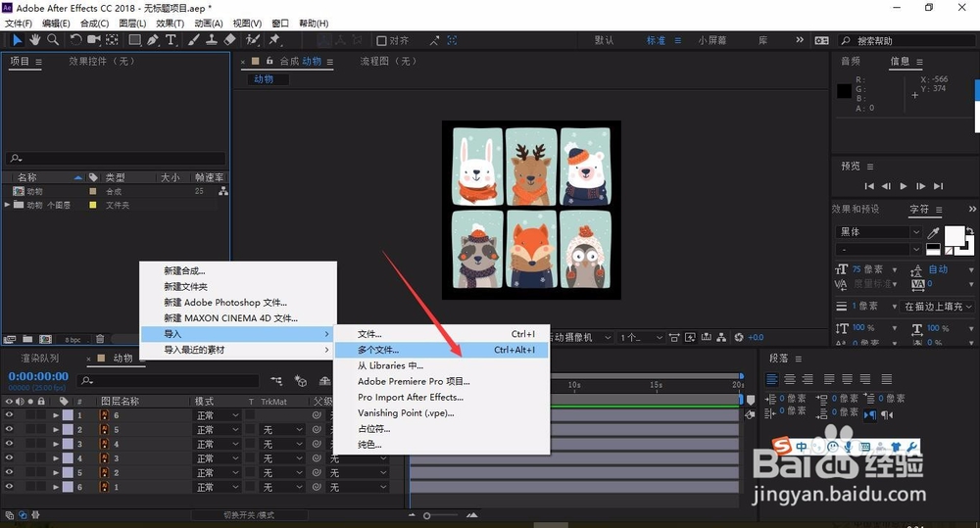Image resolution: width=980 pixels, height=528 pixels.
Task: Expand properties of layer named 6
Action: tap(56, 415)
